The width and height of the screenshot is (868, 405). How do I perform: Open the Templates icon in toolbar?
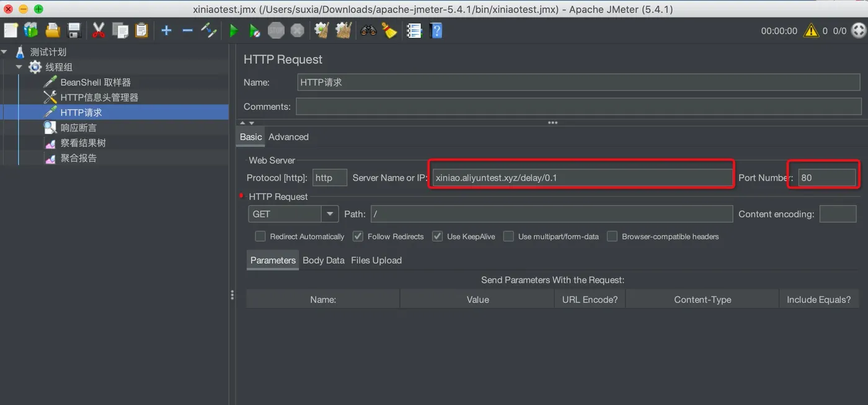pyautogui.click(x=31, y=30)
